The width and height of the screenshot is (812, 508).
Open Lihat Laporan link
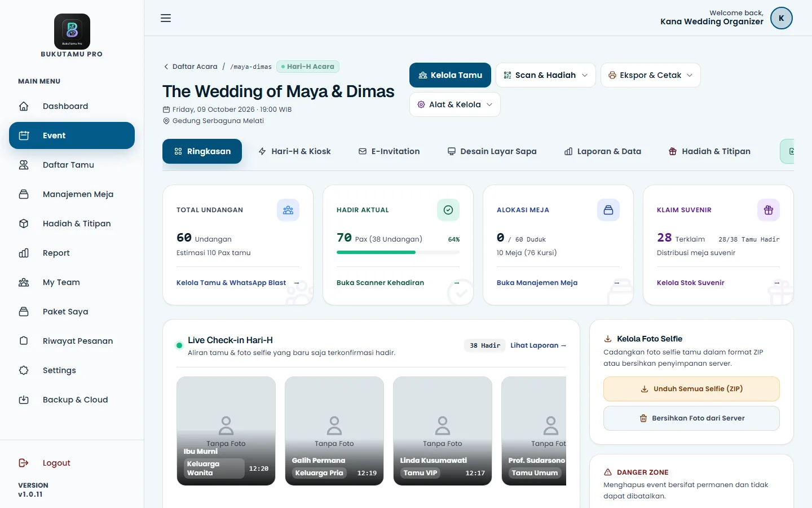(x=538, y=345)
